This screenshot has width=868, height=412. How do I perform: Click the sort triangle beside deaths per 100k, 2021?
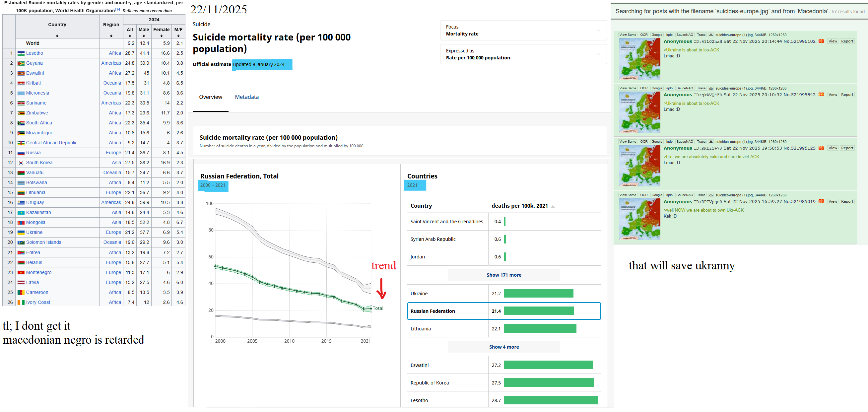pos(553,206)
